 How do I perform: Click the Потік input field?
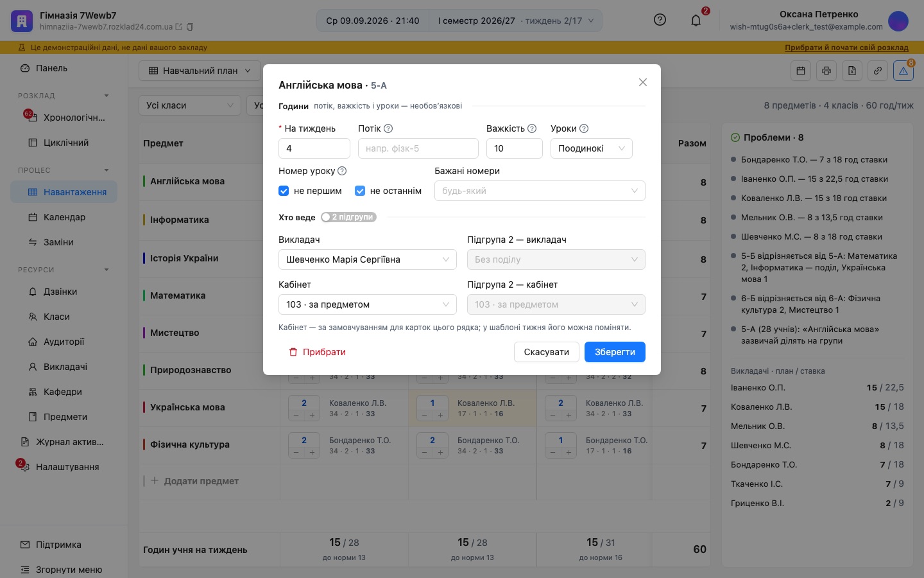418,148
